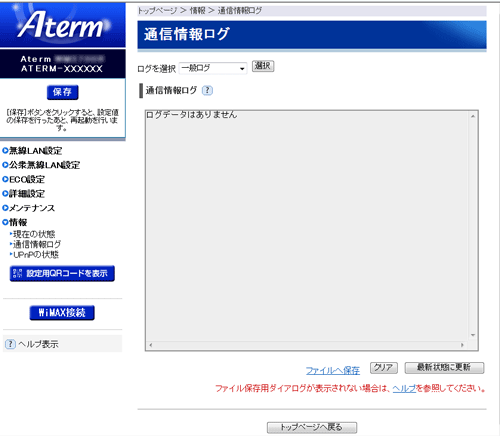Click the log area scroll up arrow
Viewport: 500px width, 436px height.
[x=473, y=116]
